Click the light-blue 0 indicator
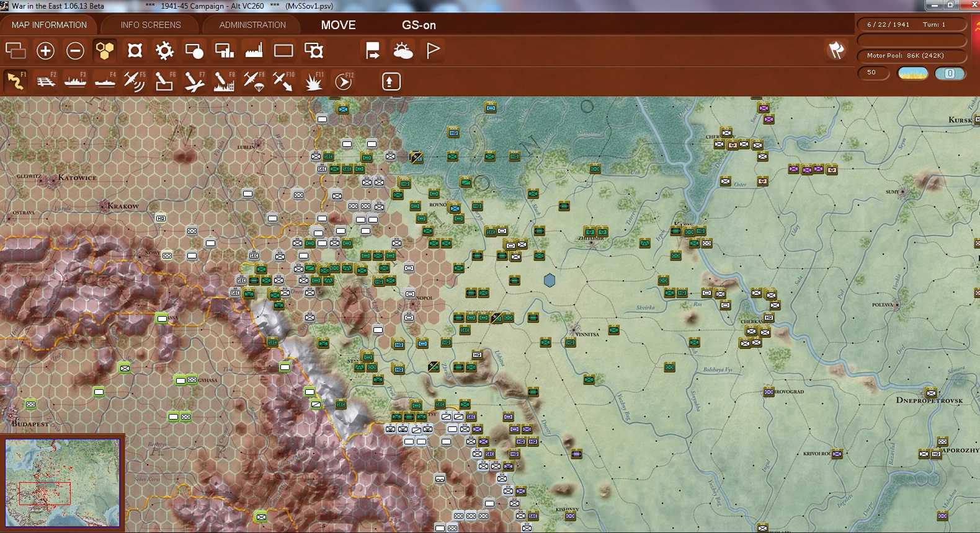980x533 pixels. [x=950, y=73]
